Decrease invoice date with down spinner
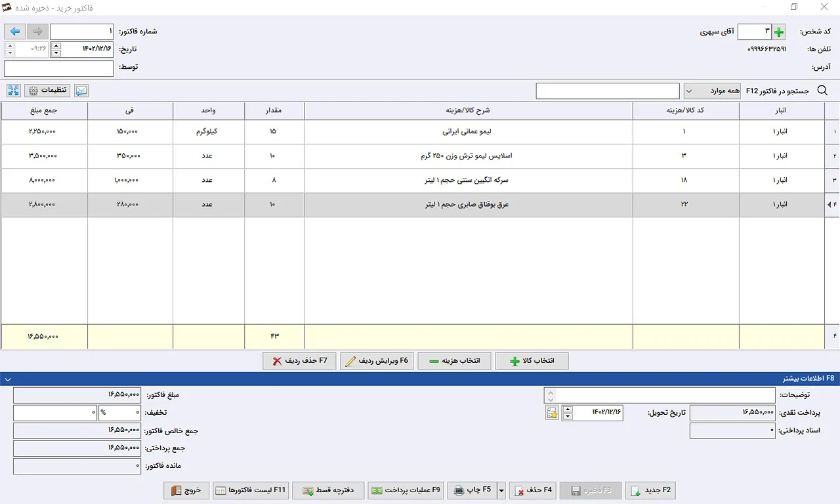Image resolution: width=840 pixels, height=504 pixels. 56,52
